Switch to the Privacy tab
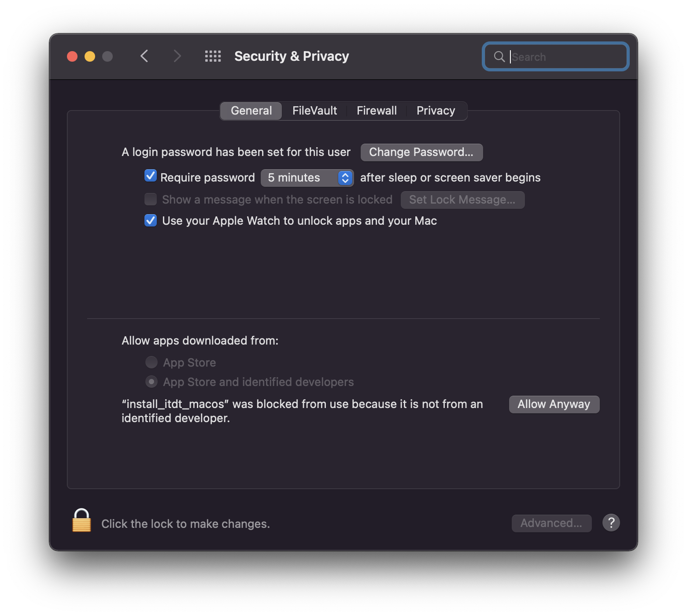The image size is (687, 616). 436,111
